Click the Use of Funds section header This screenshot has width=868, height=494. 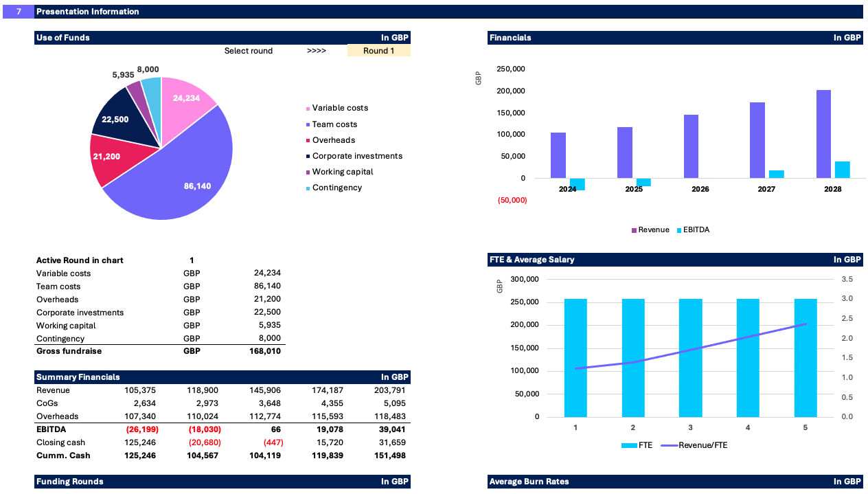coord(62,38)
